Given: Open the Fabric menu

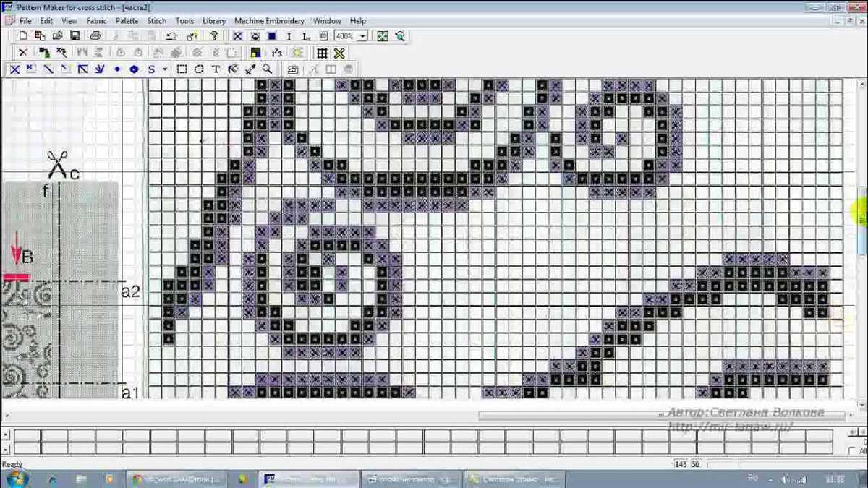Looking at the screenshot, I should (x=97, y=21).
